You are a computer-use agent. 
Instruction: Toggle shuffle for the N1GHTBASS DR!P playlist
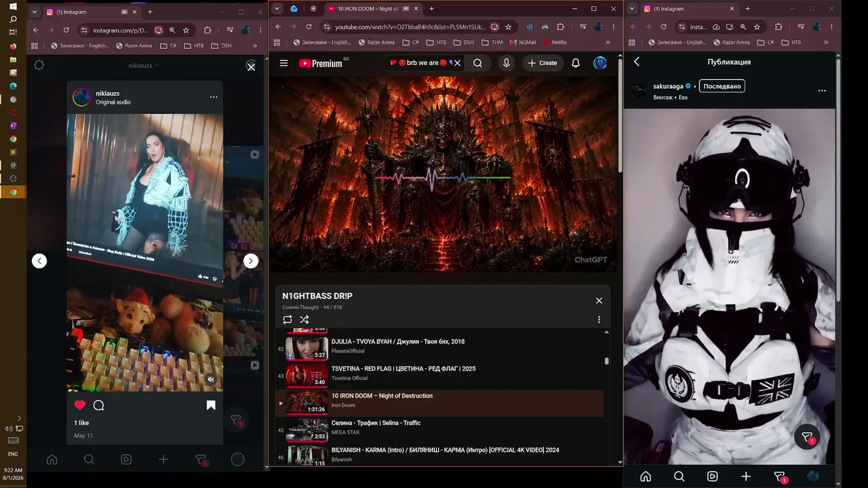pos(304,319)
